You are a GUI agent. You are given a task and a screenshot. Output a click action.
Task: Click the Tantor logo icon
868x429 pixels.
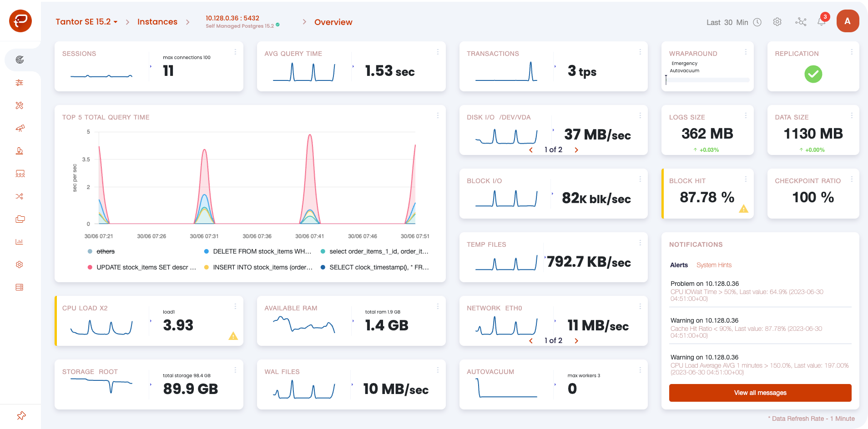pyautogui.click(x=20, y=21)
